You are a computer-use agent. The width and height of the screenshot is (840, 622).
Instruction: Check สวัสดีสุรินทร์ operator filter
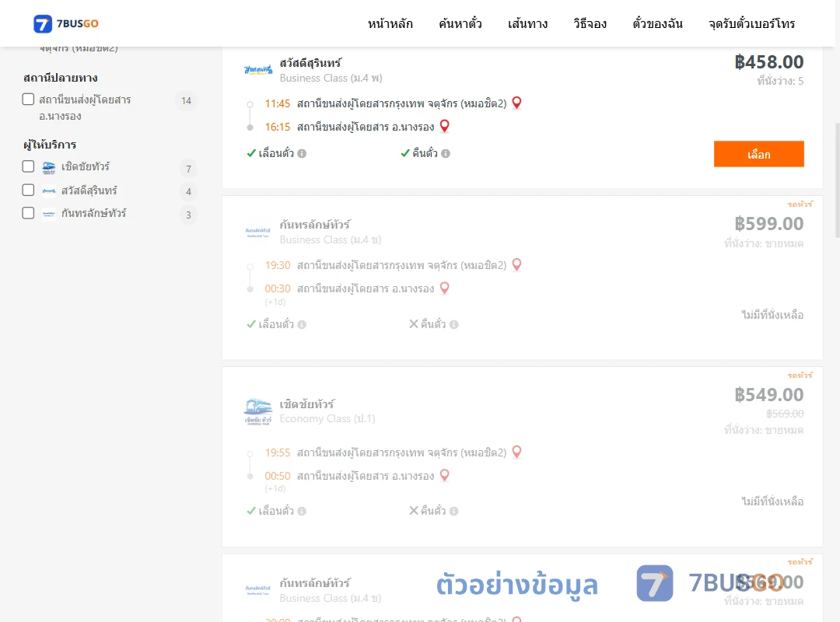click(29, 190)
